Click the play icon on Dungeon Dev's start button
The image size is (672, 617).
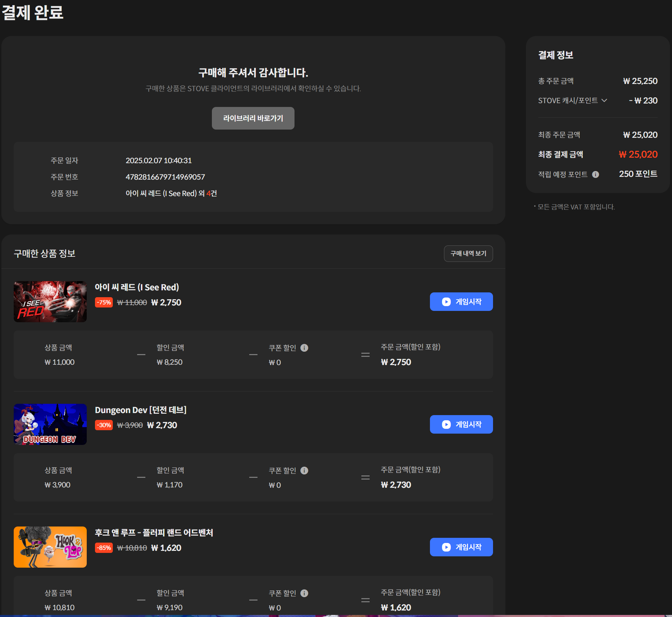(x=446, y=424)
